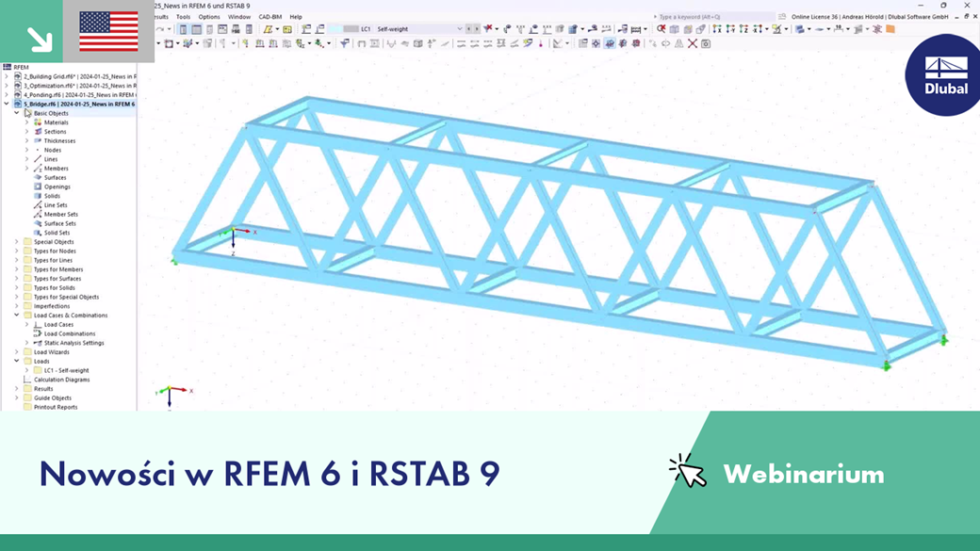Click the US flag language icon
Viewport: 980px width, 551px height.
108,31
